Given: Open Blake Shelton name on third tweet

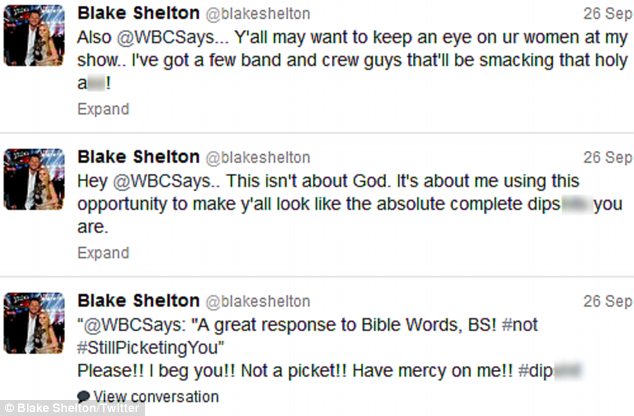Looking at the screenshot, I should point(137,301).
